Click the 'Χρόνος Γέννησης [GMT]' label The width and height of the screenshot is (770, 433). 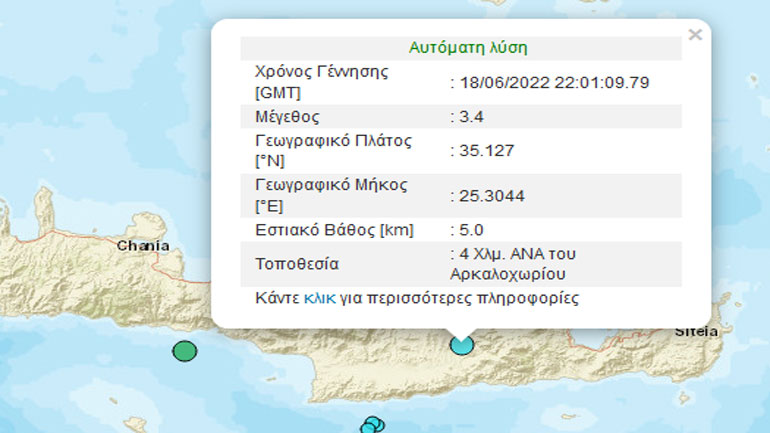click(x=322, y=82)
